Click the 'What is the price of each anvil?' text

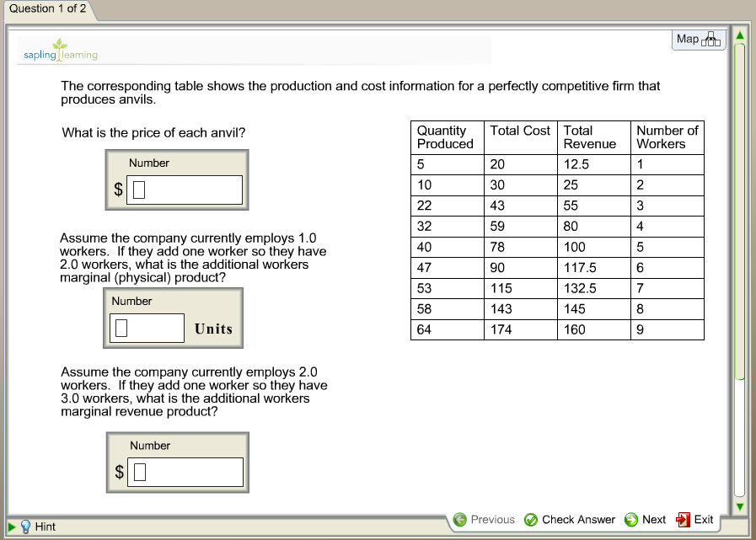click(153, 132)
